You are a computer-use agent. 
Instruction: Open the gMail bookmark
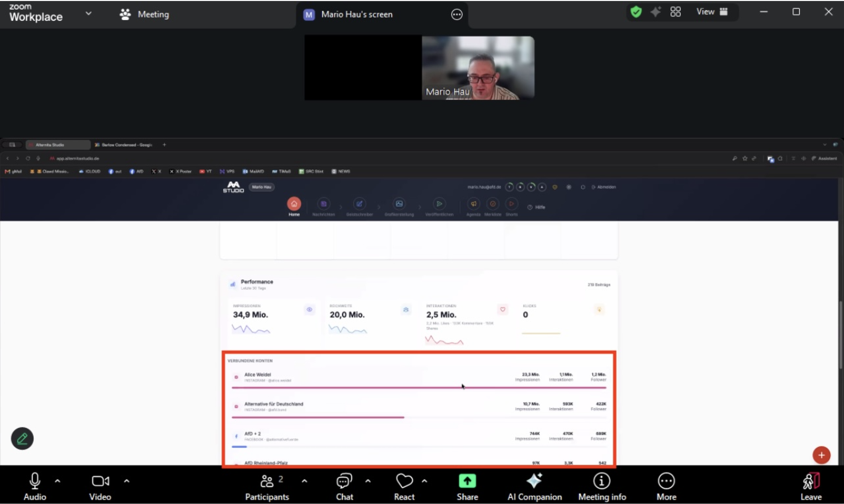13,171
